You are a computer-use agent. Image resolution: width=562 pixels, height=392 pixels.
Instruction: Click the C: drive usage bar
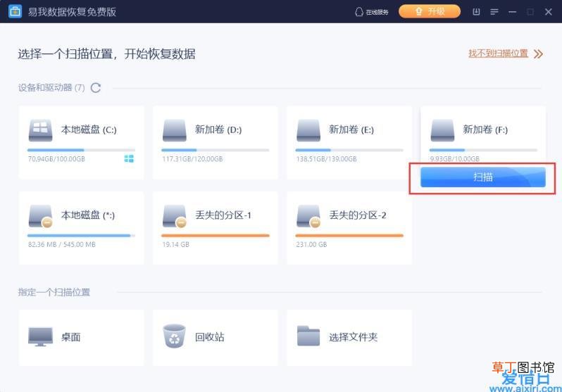pos(82,150)
